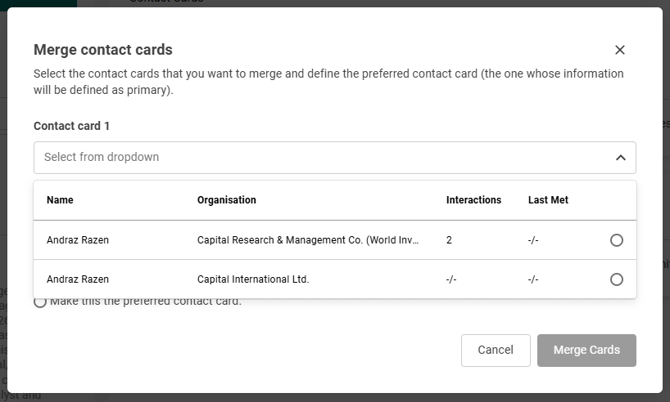Choose Andraz Razen name in first row

click(78, 240)
